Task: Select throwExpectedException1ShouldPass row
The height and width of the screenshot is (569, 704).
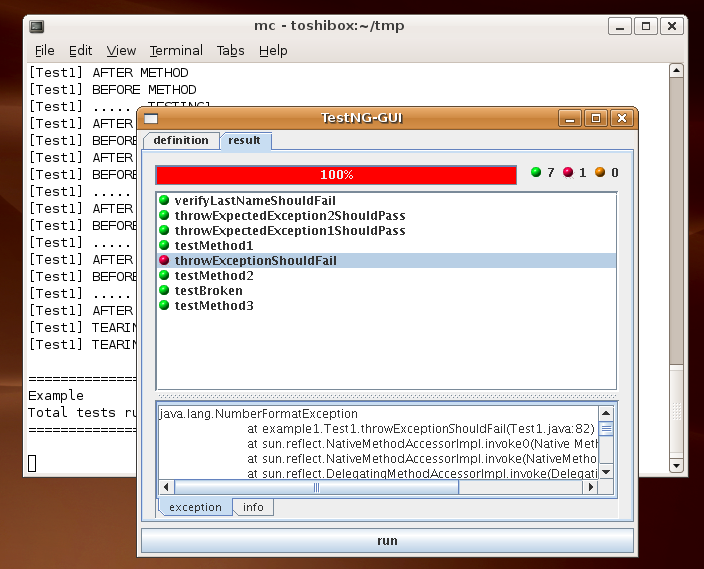Action: [x=387, y=230]
